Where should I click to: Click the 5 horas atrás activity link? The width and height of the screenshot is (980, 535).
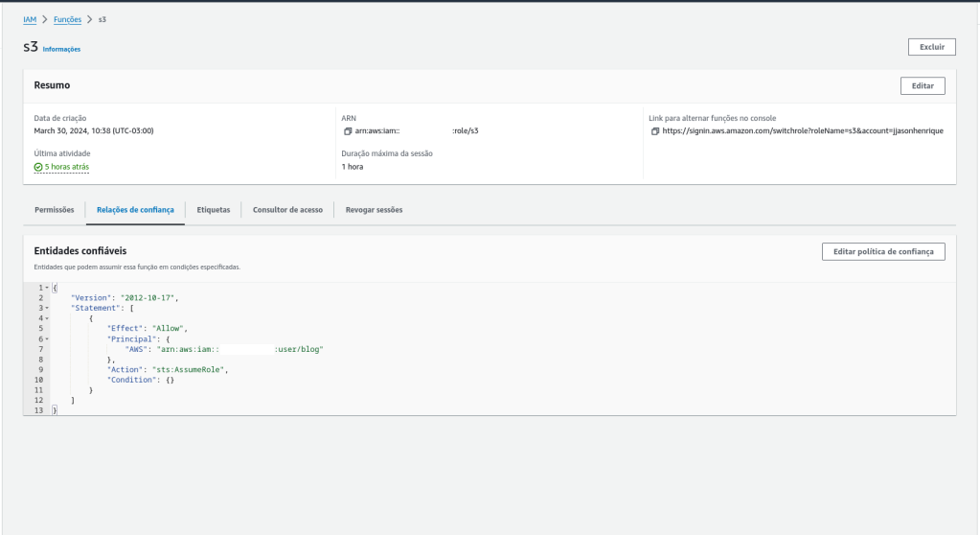[67, 167]
